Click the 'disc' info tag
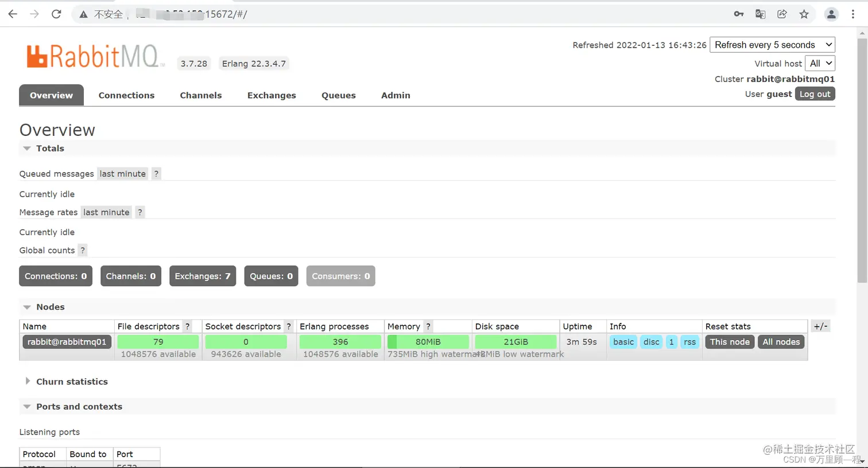This screenshot has width=868, height=468. tap(652, 342)
